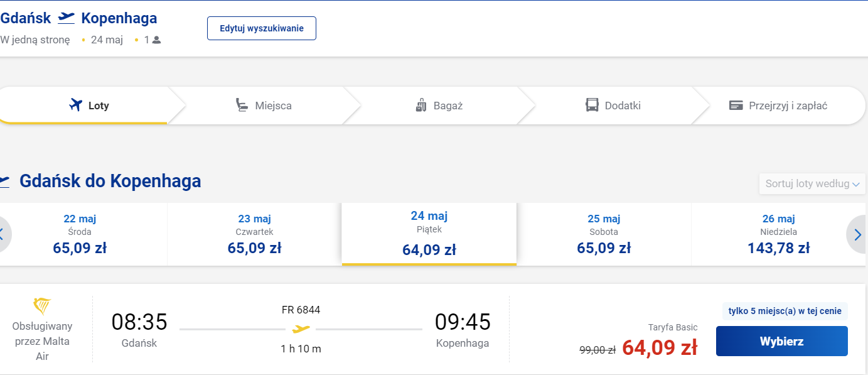Select the 22 maj Środa date
Screen dimensions: 868x375
point(80,234)
